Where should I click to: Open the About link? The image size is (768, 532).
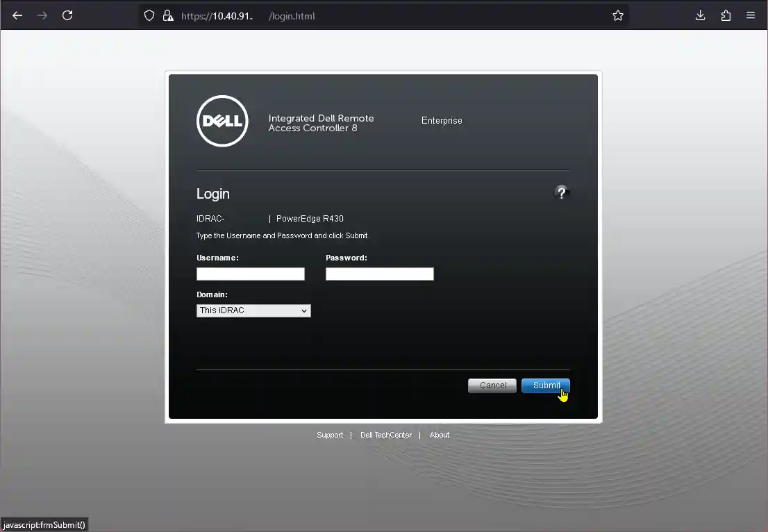[x=440, y=435]
